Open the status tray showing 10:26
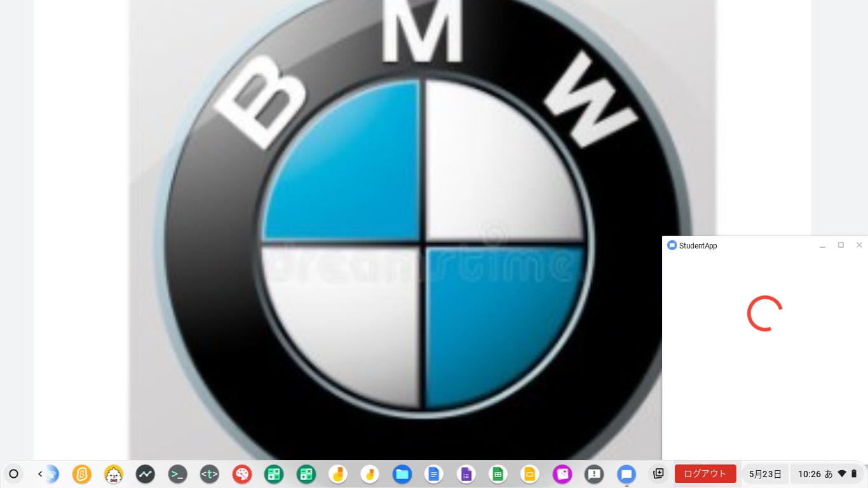Screen dimensions: 868x488 click(827, 474)
